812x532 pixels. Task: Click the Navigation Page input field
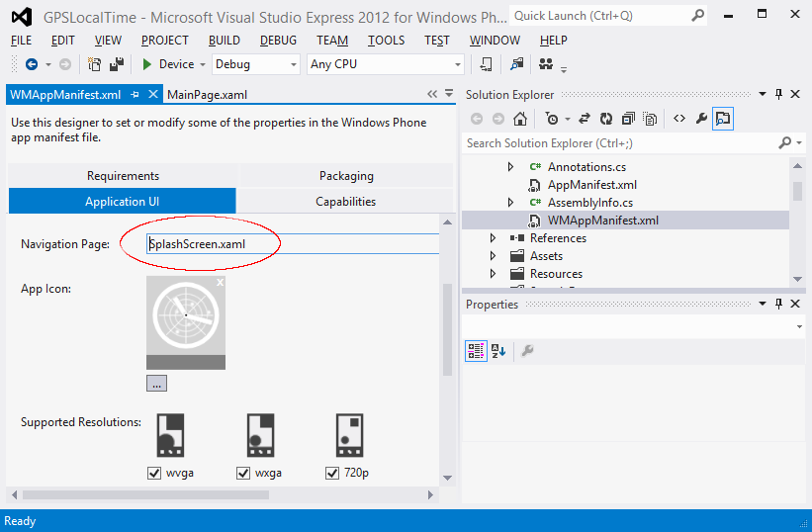(293, 243)
